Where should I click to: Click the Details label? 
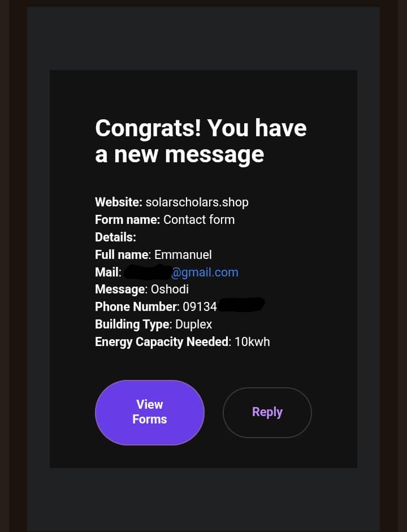115,237
